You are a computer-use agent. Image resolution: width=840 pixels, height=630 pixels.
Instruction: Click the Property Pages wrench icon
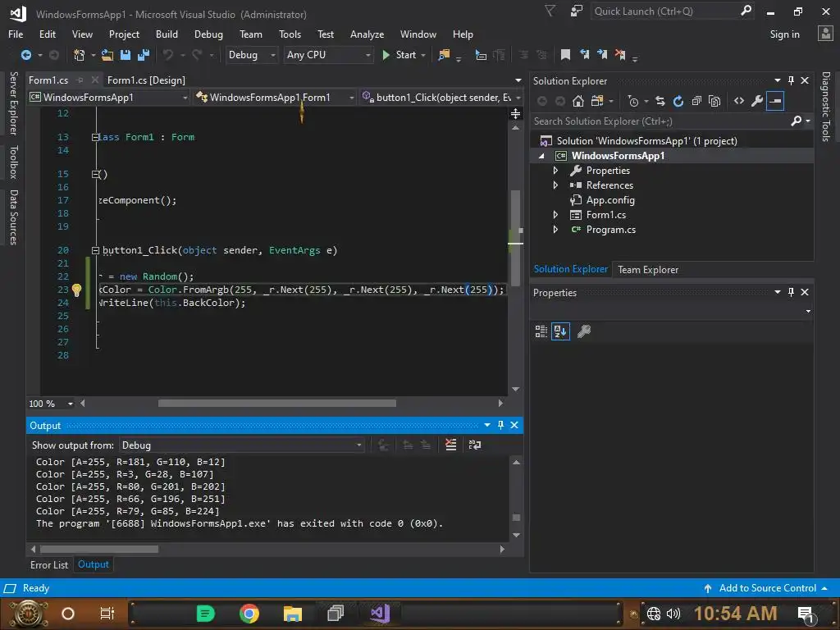584,331
